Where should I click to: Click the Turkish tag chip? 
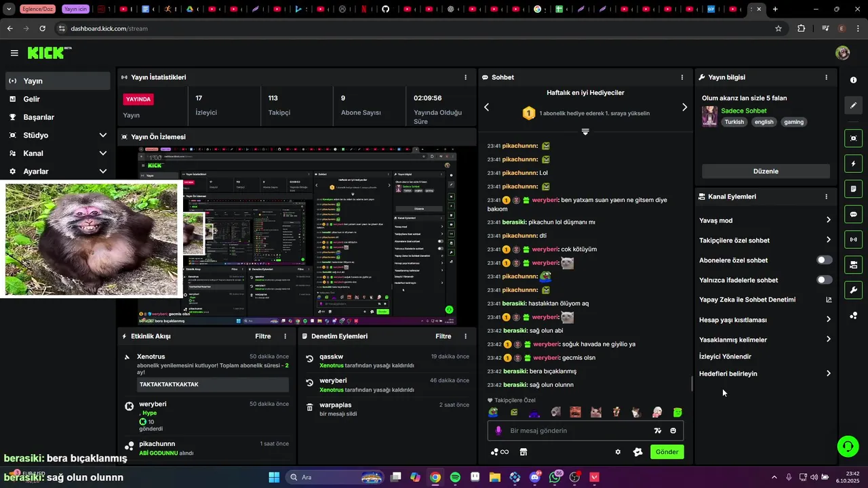click(734, 122)
